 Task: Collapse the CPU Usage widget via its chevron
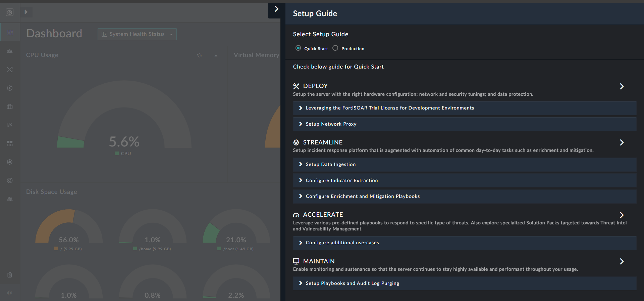(216, 55)
